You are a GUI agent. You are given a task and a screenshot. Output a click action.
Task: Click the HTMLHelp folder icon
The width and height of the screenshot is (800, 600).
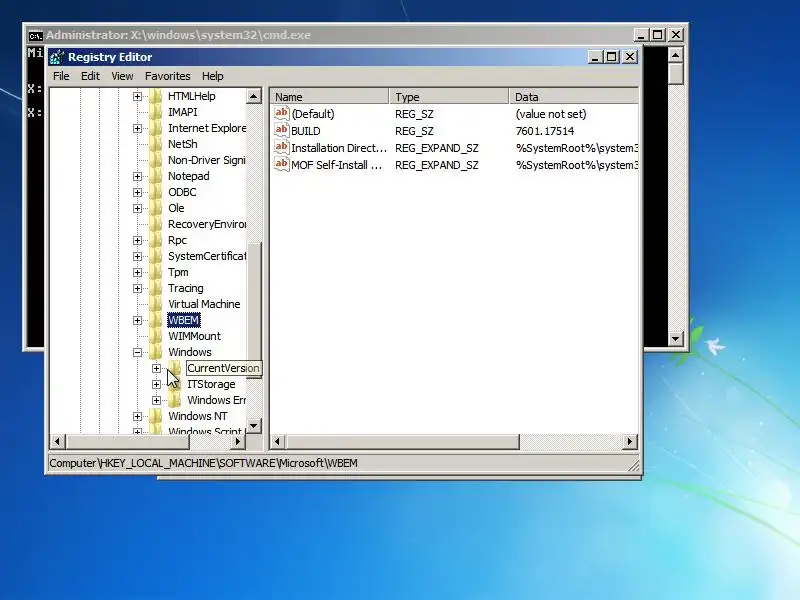(x=156, y=96)
